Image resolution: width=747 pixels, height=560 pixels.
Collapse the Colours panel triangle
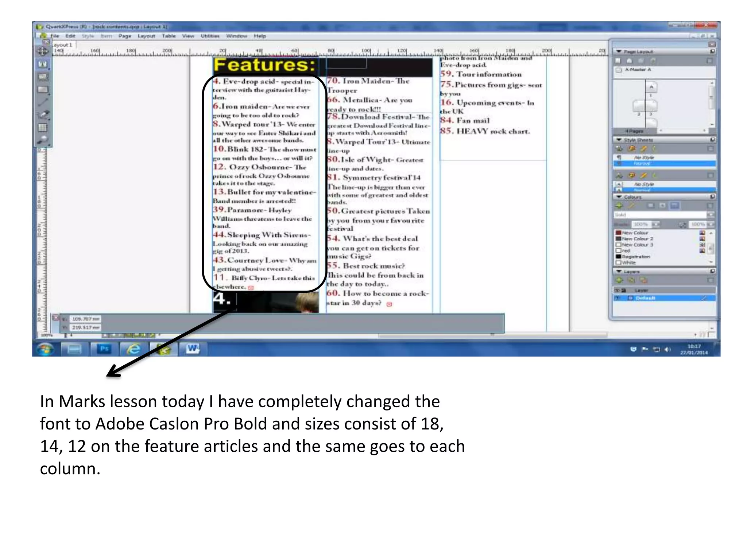coord(619,197)
